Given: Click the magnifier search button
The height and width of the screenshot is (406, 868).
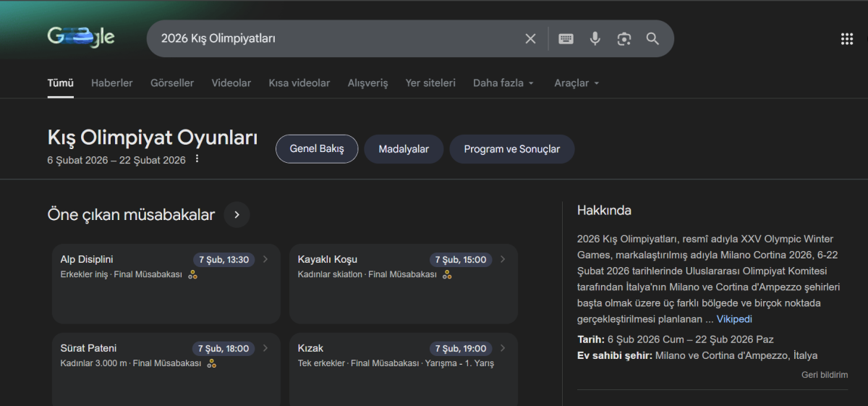Looking at the screenshot, I should (x=652, y=39).
